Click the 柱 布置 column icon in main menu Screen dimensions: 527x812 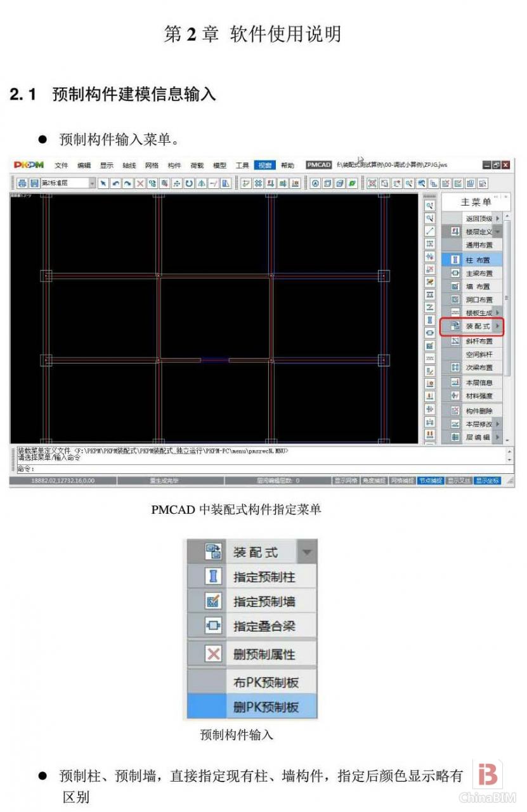[455, 260]
